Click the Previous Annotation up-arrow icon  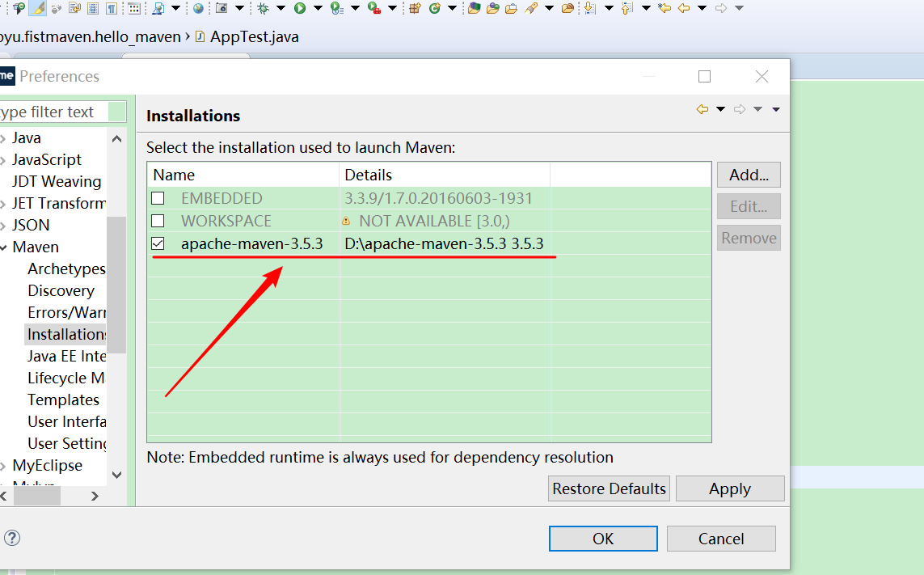[627, 8]
